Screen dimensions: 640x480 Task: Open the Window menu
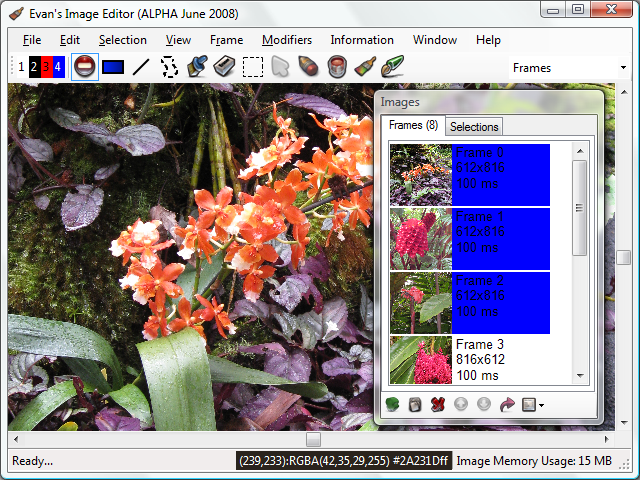click(x=435, y=40)
